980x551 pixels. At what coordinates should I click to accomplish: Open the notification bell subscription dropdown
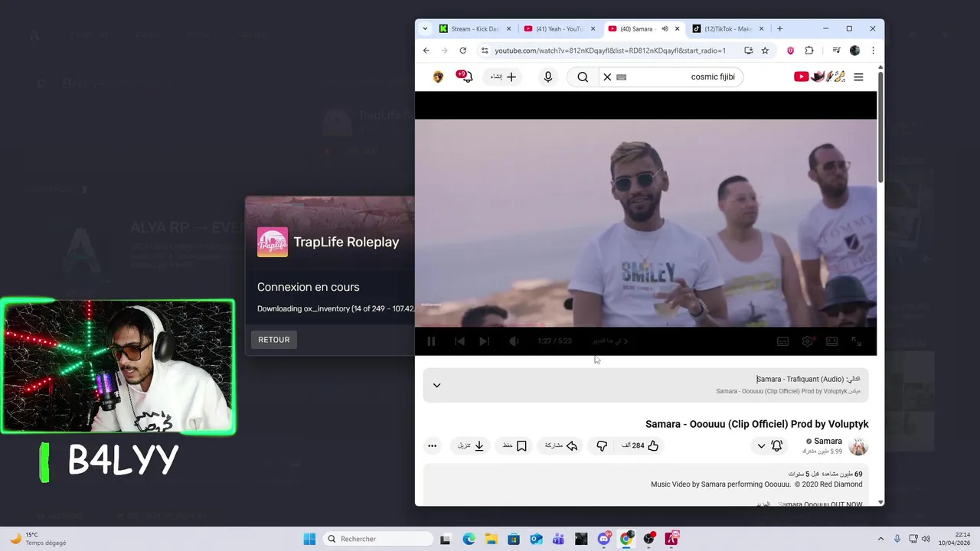point(769,445)
